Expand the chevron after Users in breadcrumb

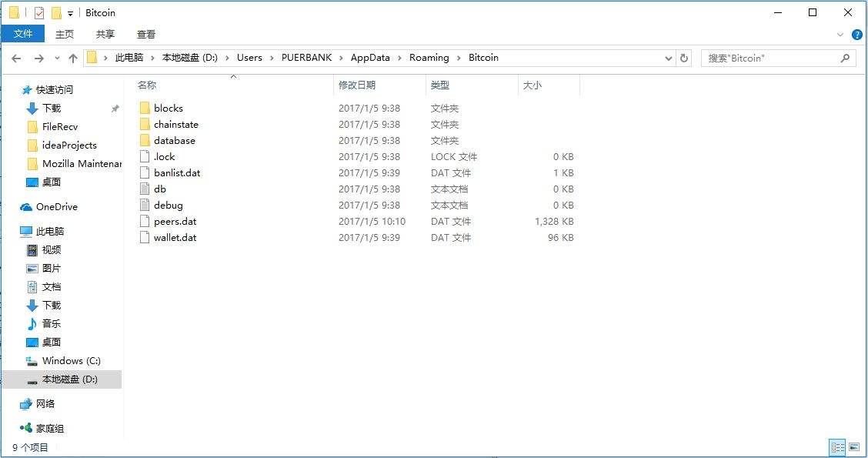pos(272,59)
